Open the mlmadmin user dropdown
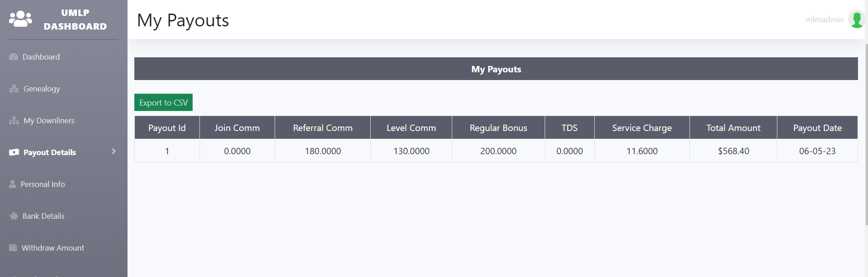Image resolution: width=868 pixels, height=277 pixels. click(824, 20)
